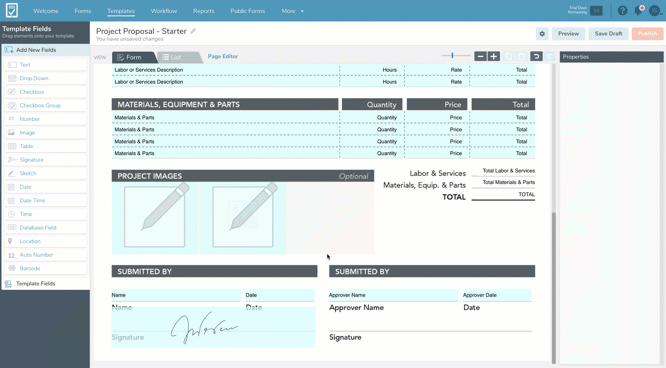Viewport: 666px width, 368px height.
Task: Open the app logo home icon
Action: click(12, 10)
